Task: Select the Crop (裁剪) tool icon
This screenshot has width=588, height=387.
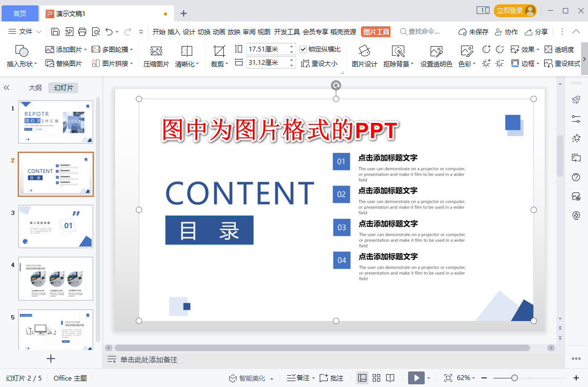Action: pyautogui.click(x=219, y=51)
